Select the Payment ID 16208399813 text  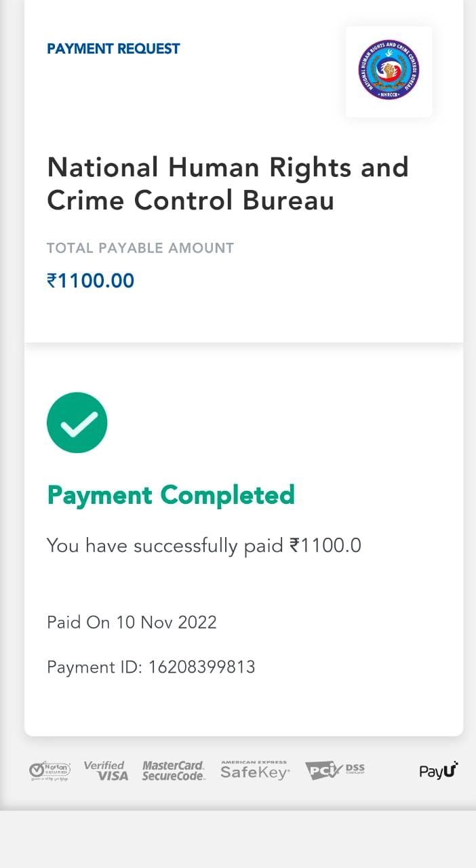(x=151, y=667)
